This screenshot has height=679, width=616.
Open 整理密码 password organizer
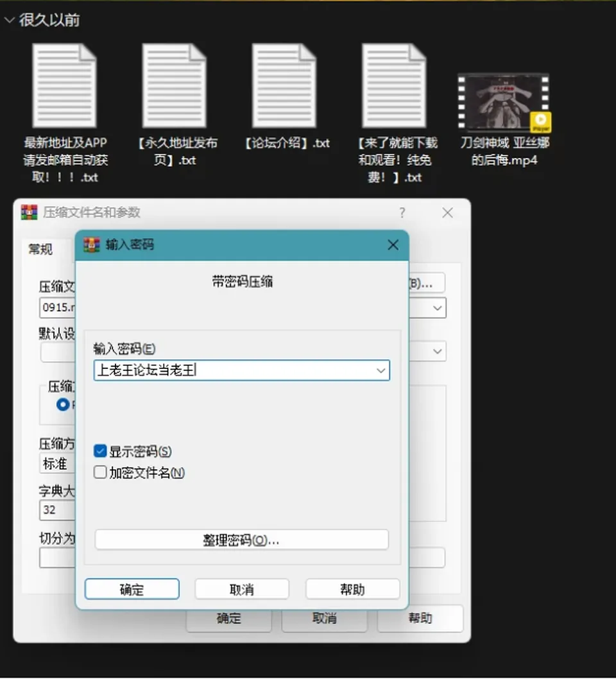coord(241,540)
